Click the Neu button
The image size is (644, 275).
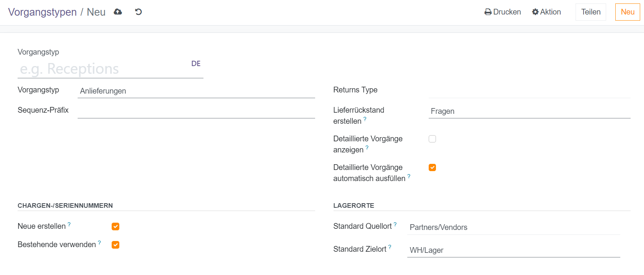point(627,12)
